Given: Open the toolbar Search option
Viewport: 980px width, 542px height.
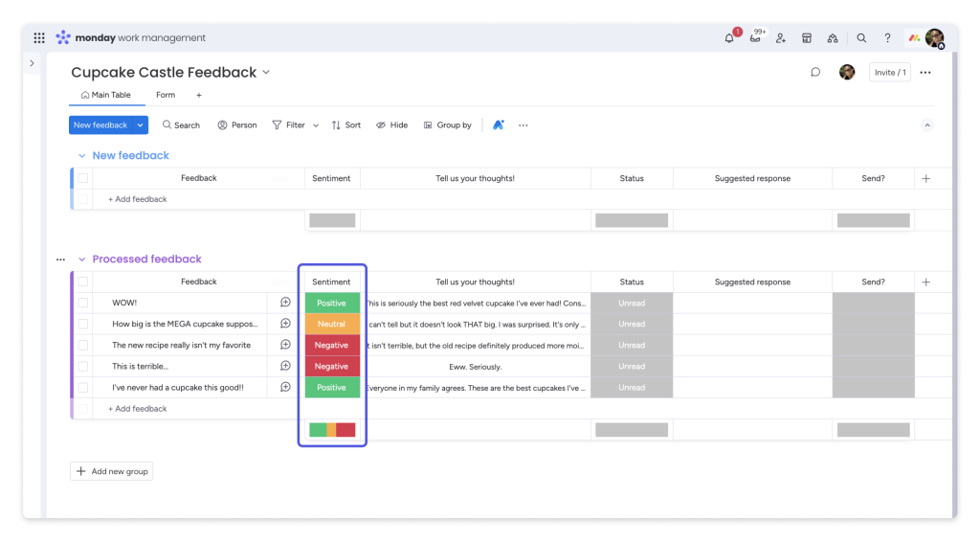Looking at the screenshot, I should coord(181,125).
